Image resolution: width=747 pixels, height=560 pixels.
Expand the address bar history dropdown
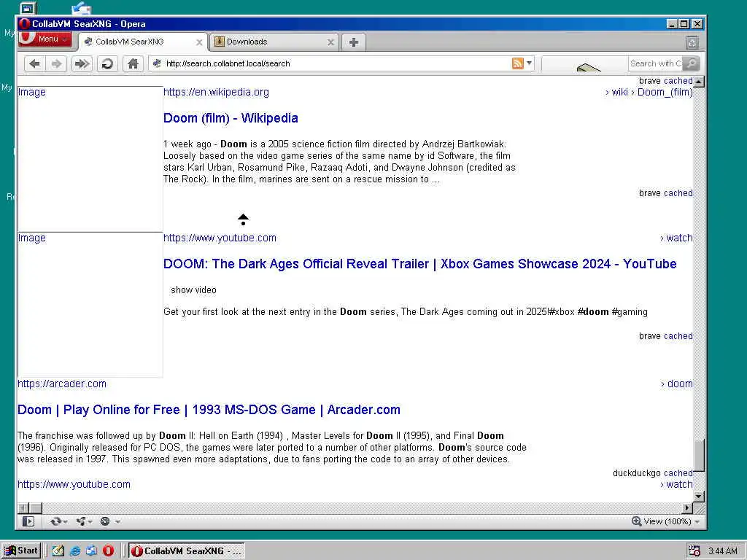[530, 63]
